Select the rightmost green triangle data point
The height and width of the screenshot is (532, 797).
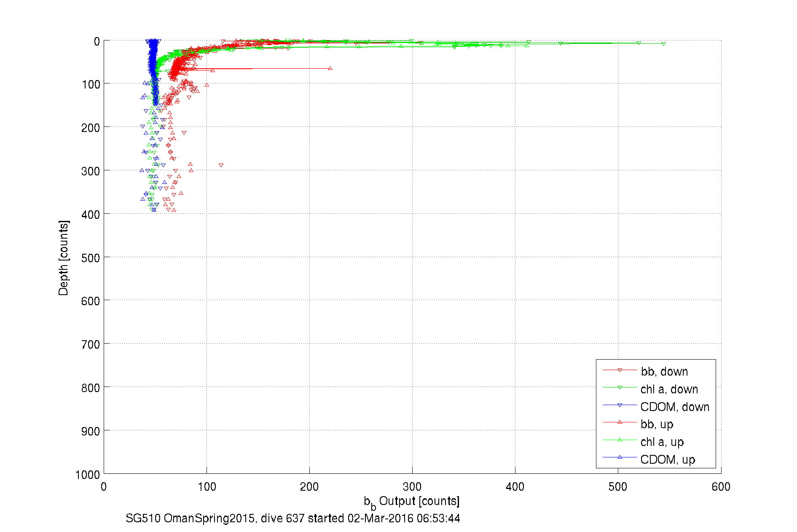[x=663, y=44]
